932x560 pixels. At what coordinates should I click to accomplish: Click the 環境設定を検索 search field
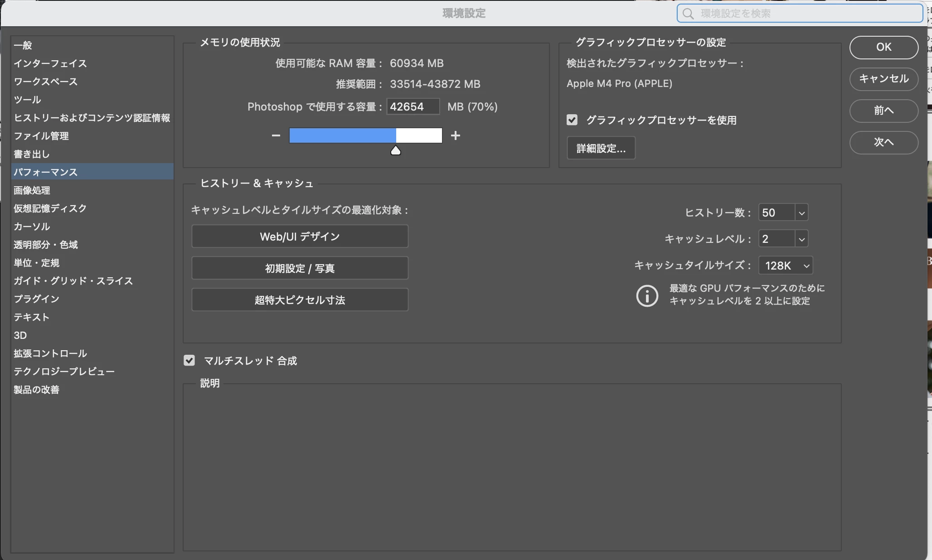807,14
